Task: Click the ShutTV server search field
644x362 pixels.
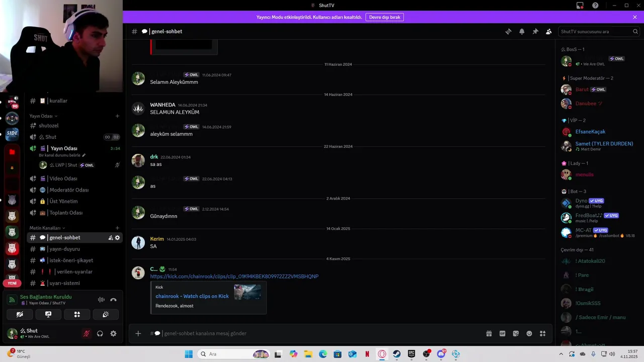Action: coord(599,31)
